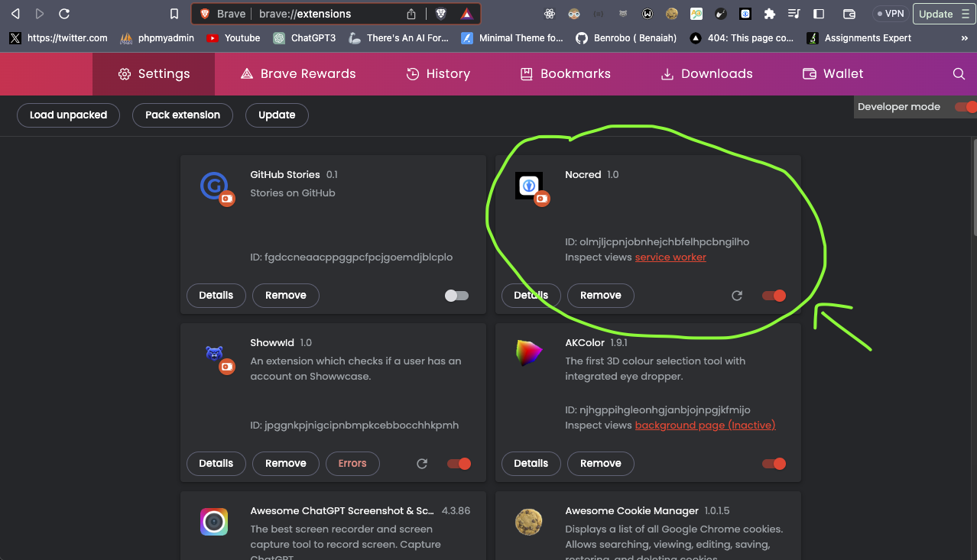This screenshot has height=560, width=977.
Task: Open the Youtube bookmark
Action: 234,37
